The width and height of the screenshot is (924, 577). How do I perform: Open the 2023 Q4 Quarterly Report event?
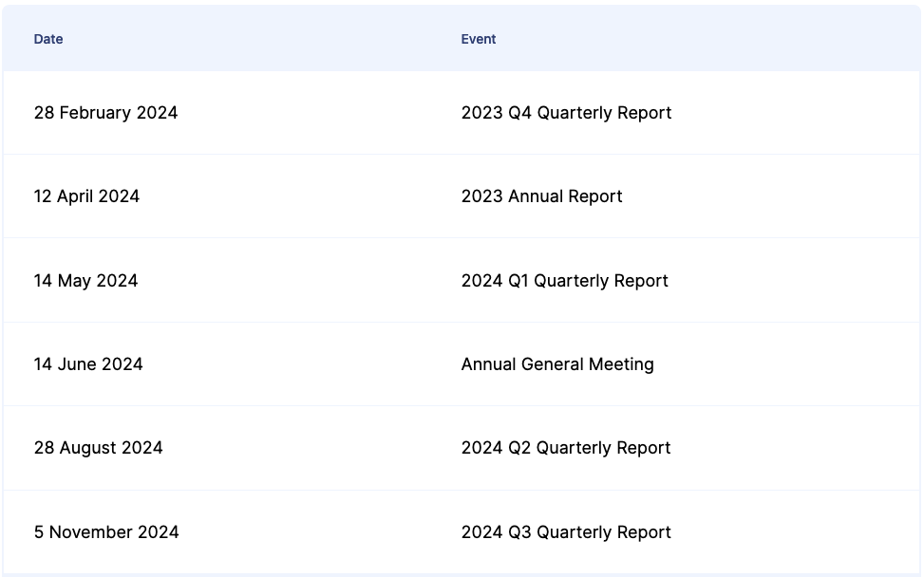566,113
